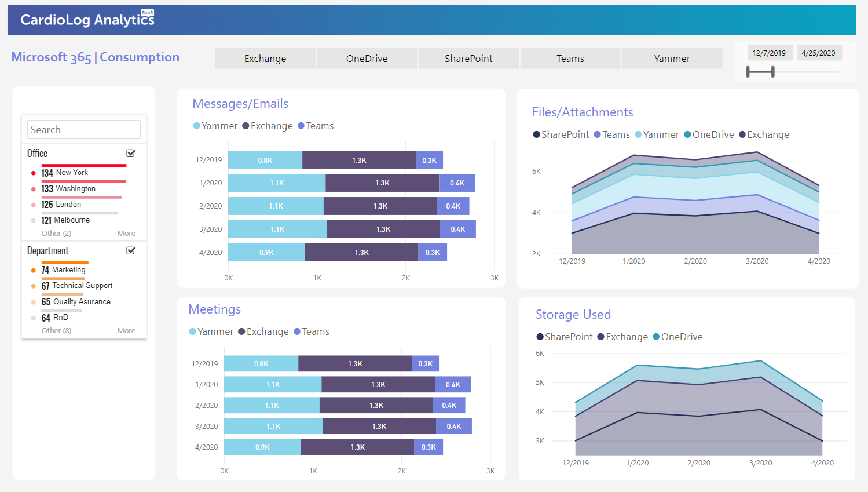Toggle the Office select-all checkbox

coord(131,153)
